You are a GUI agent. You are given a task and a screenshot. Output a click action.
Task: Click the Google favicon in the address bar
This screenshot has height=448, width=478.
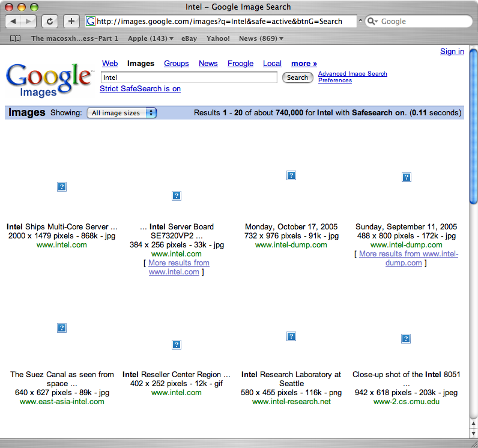(x=91, y=22)
